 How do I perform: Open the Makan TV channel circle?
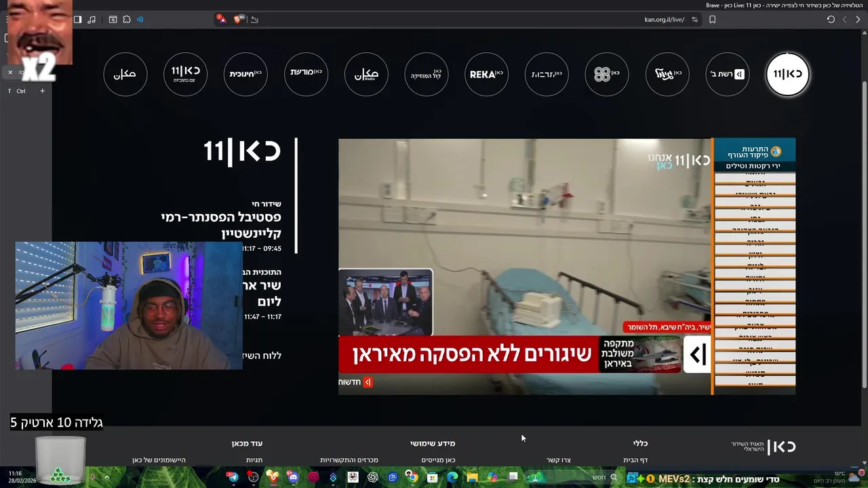point(125,74)
